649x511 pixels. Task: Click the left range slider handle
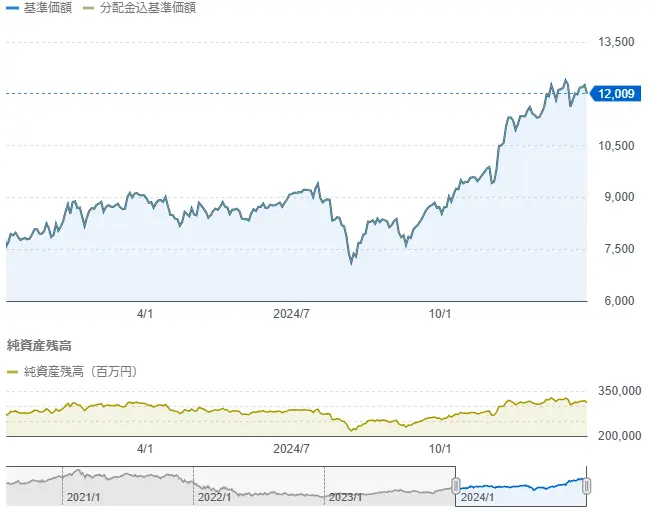point(455,486)
